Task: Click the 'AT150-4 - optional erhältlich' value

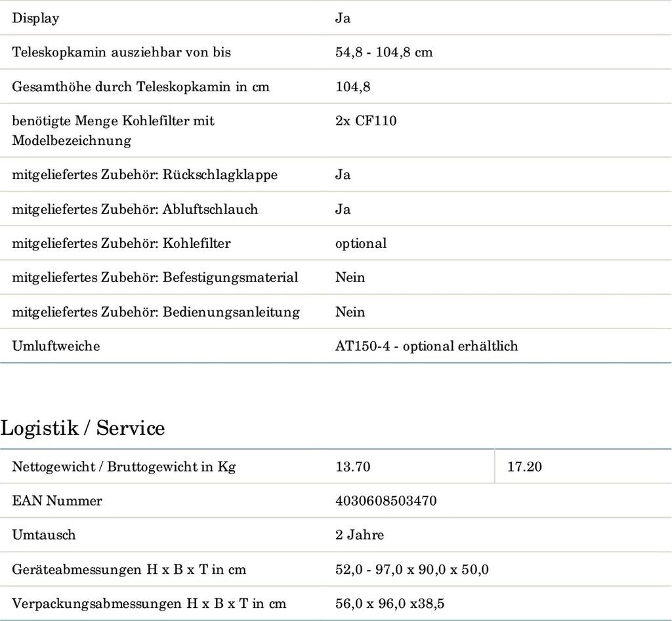Action: (426, 346)
